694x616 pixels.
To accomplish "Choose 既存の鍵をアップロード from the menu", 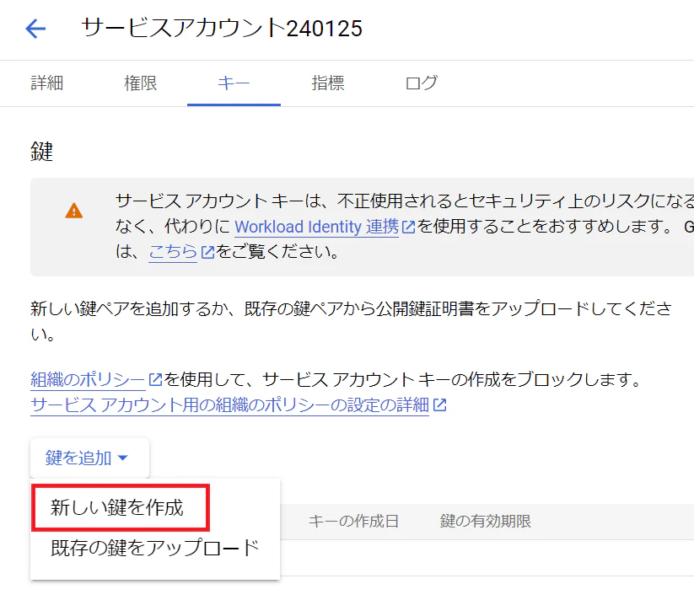I will pos(155,548).
